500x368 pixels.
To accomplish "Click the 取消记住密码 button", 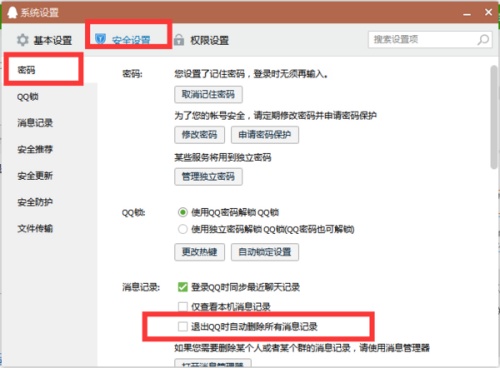I will coord(208,95).
